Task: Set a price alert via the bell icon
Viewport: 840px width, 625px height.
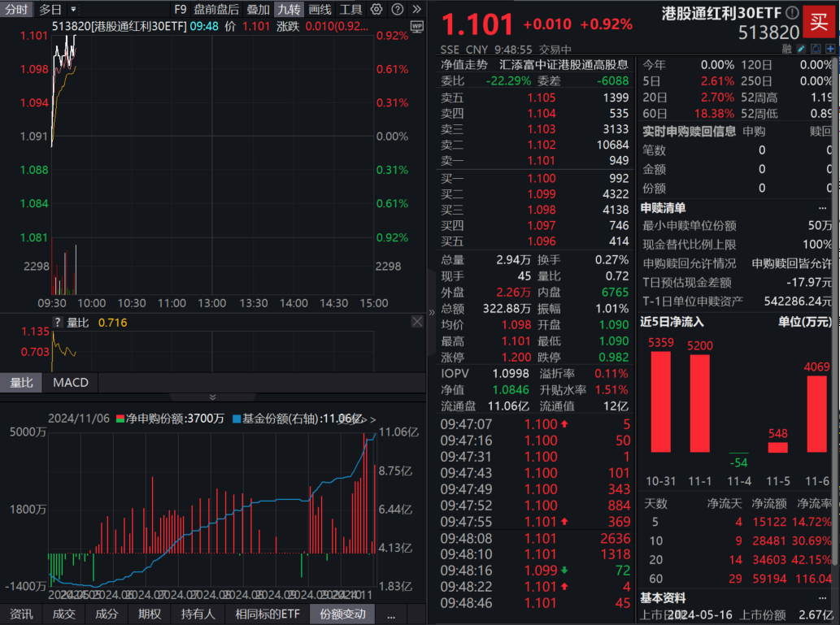Action: (816, 49)
